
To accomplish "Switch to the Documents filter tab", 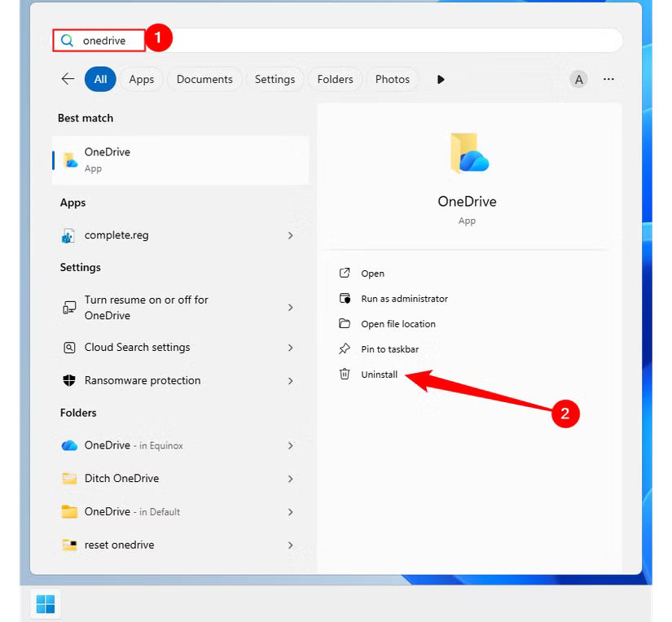I will [204, 79].
